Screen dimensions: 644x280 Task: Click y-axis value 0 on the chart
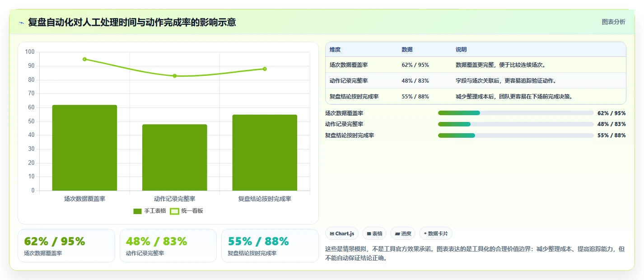coord(33,191)
